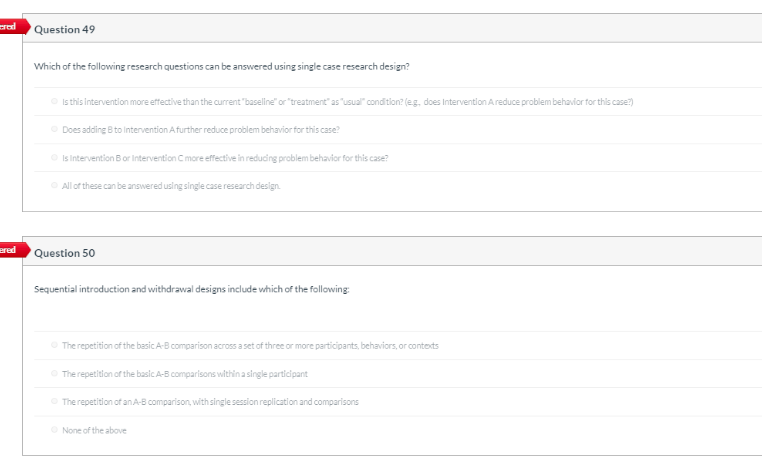Click answer text 'Is Intervention B or Intervention C'
Image resolution: width=762 pixels, height=467 pixels.
coord(225,158)
